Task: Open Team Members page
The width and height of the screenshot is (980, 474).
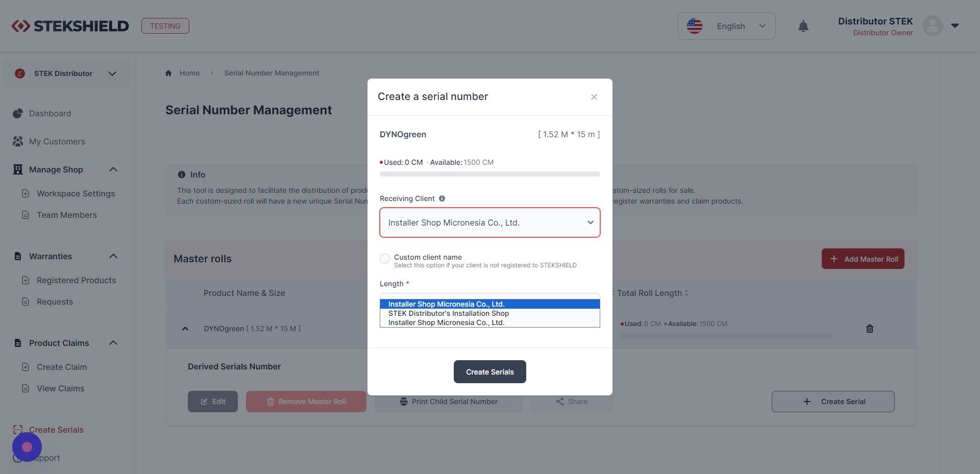Action: (x=66, y=215)
